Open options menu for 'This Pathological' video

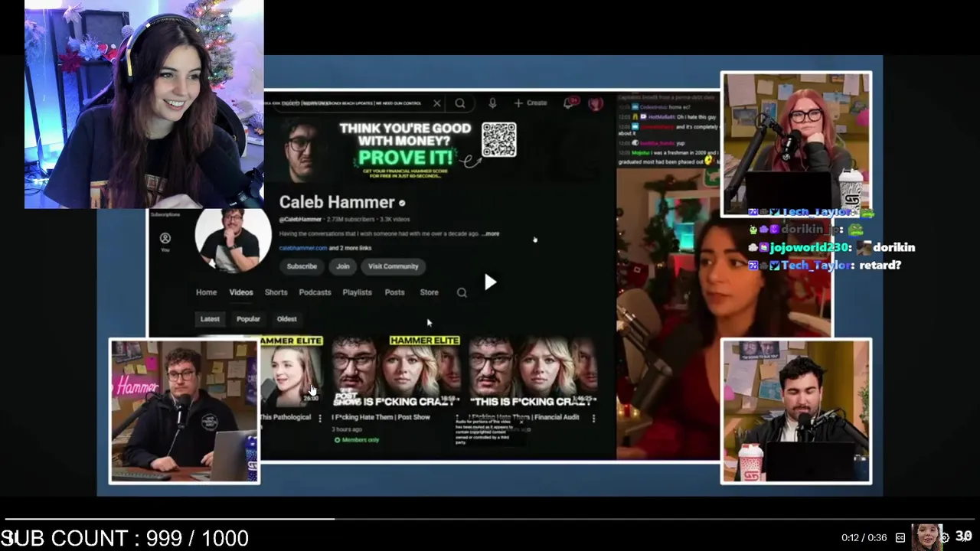(319, 418)
